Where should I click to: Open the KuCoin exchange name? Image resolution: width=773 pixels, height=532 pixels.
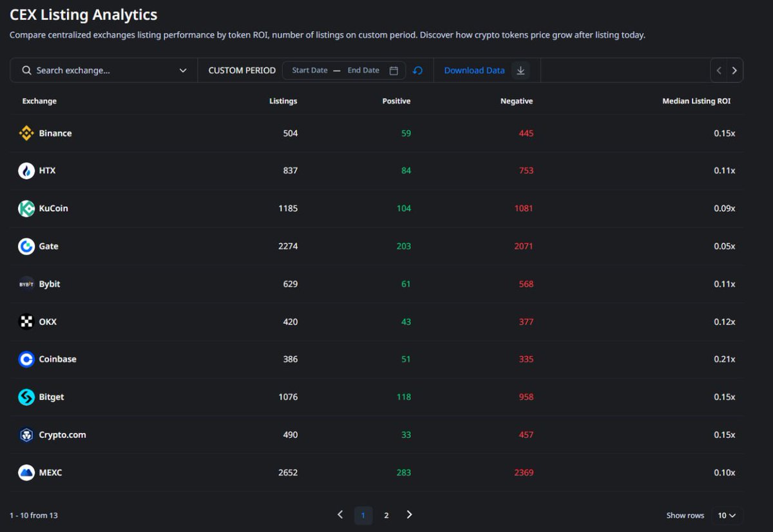[53, 209]
